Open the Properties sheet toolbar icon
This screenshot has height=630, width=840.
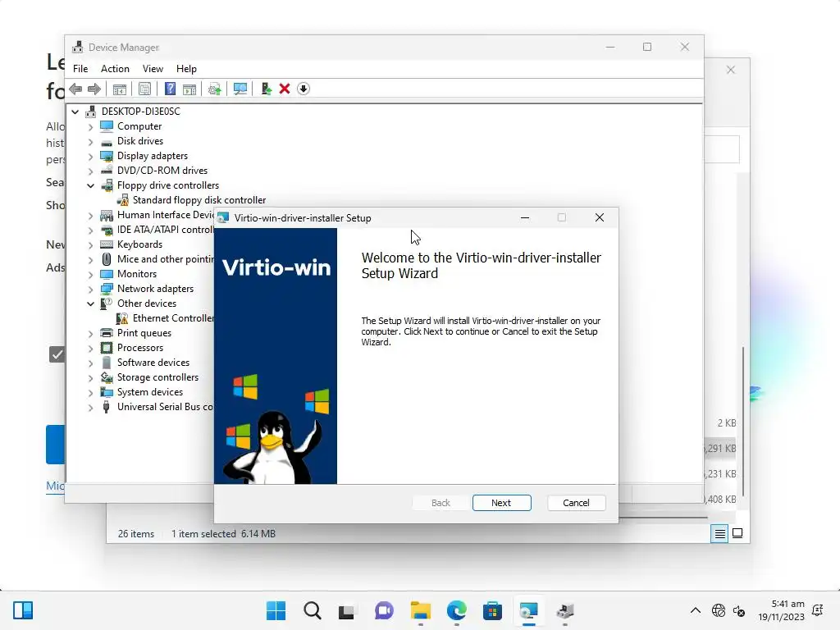tap(144, 89)
